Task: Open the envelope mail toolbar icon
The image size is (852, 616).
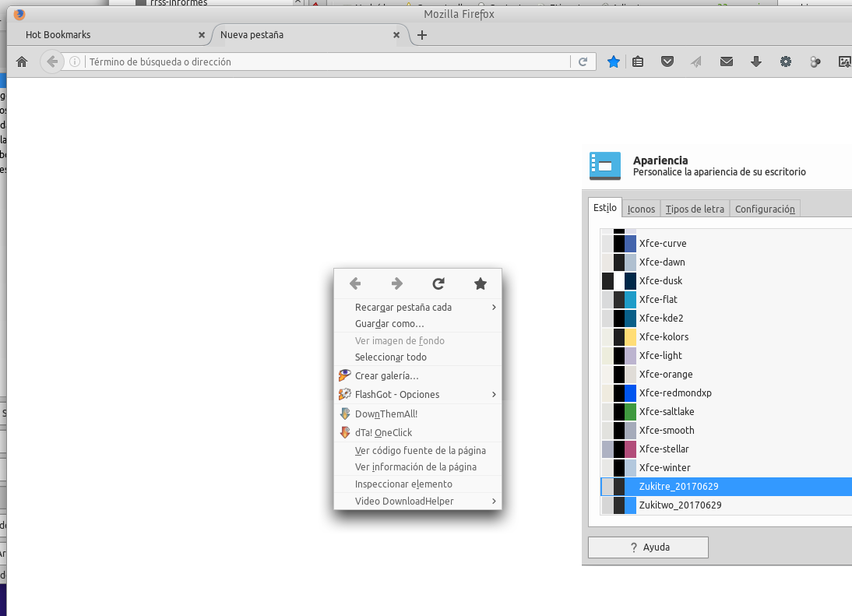Action: [x=727, y=62]
